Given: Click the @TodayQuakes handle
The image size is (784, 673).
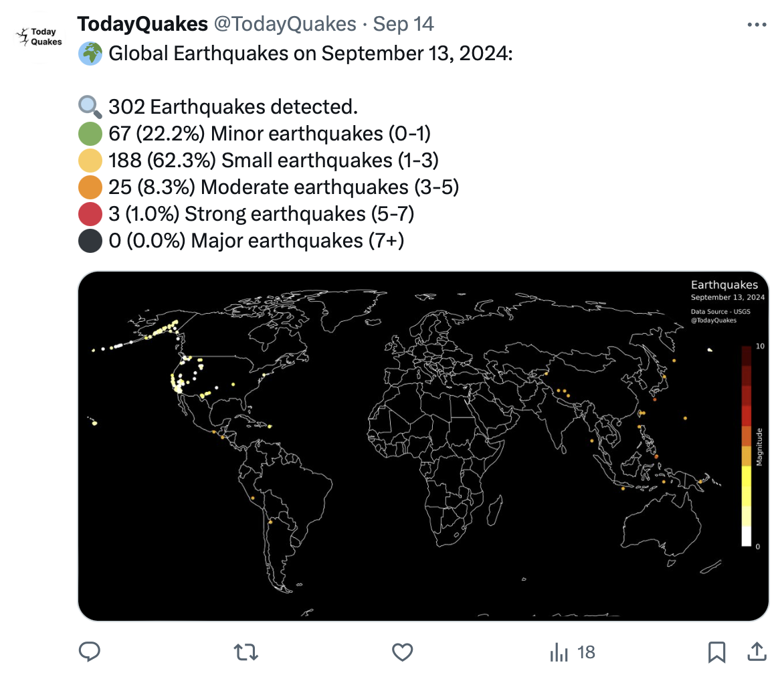Looking at the screenshot, I should 284,24.
